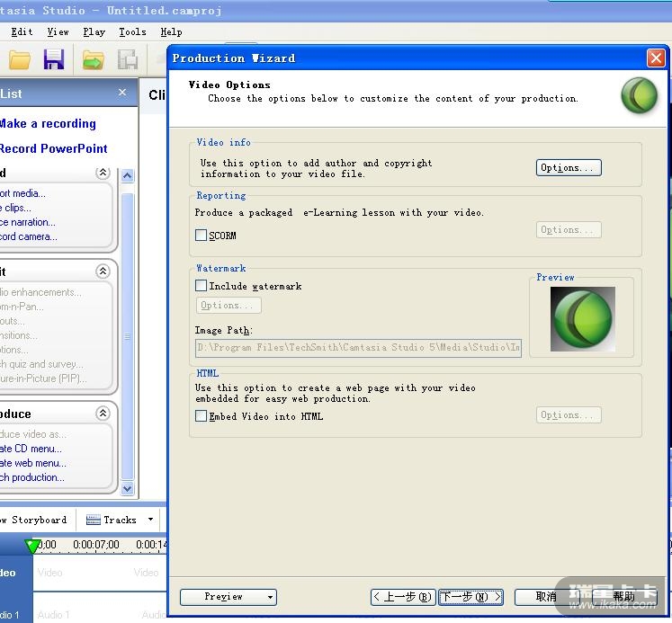672x623 pixels.
Task: Click the Save project floppy icon
Action: coord(54,59)
